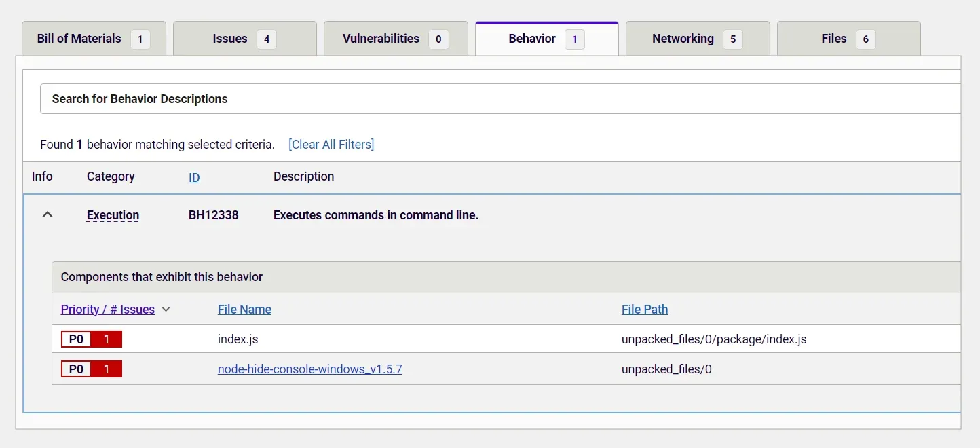This screenshot has height=448, width=980.
Task: Select the Networking tab
Action: click(683, 39)
